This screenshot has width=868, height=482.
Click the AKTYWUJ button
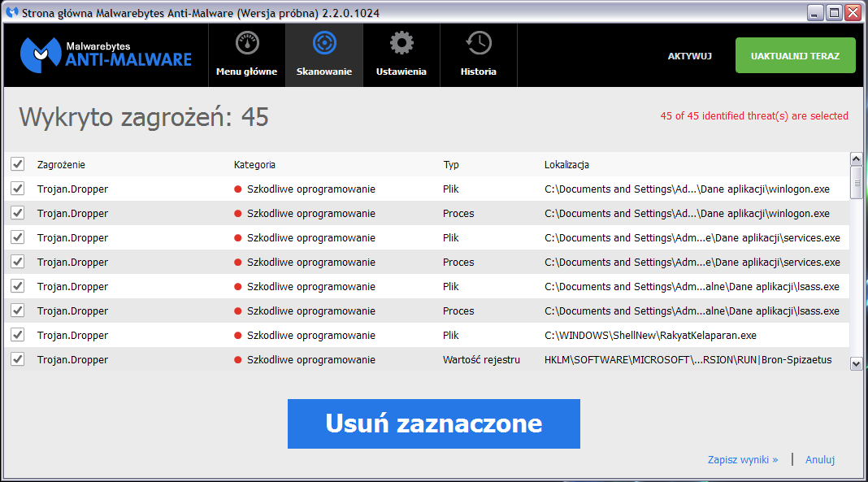[x=690, y=56]
